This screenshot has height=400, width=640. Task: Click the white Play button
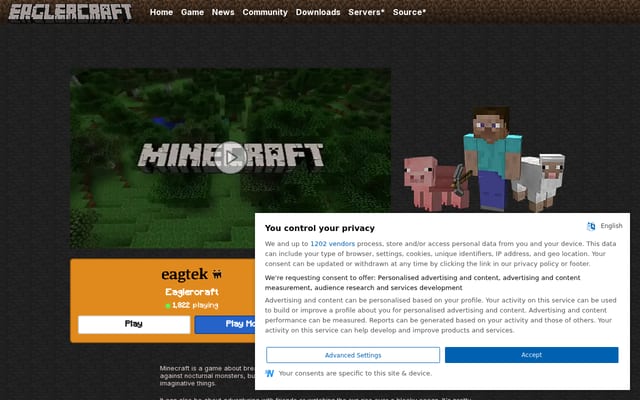[x=134, y=324]
